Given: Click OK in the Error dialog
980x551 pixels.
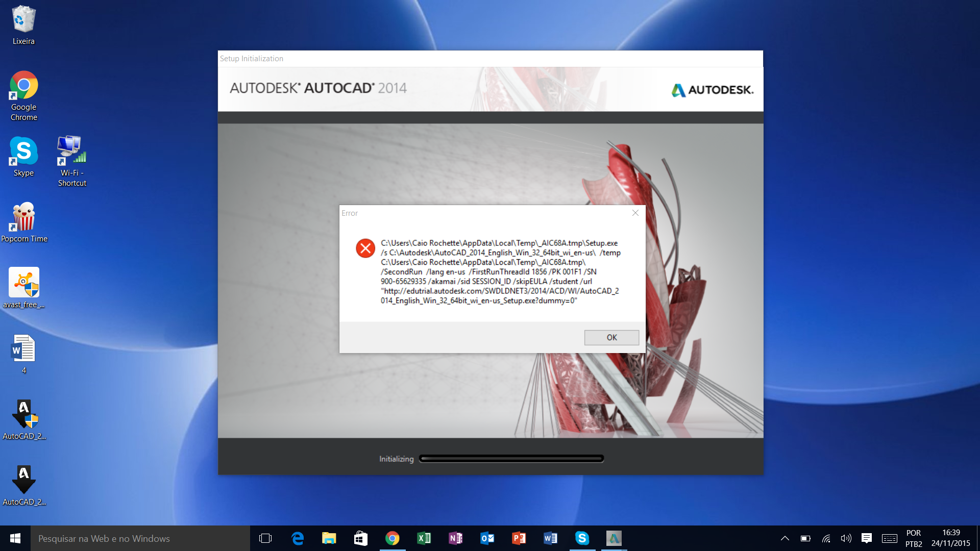Looking at the screenshot, I should (611, 337).
